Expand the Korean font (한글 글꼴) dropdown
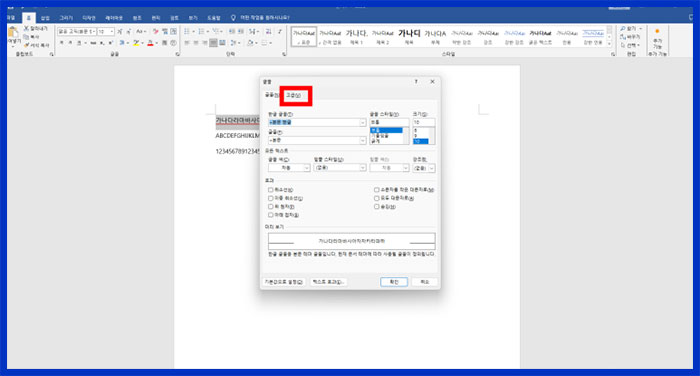The image size is (700, 376). pyautogui.click(x=362, y=122)
